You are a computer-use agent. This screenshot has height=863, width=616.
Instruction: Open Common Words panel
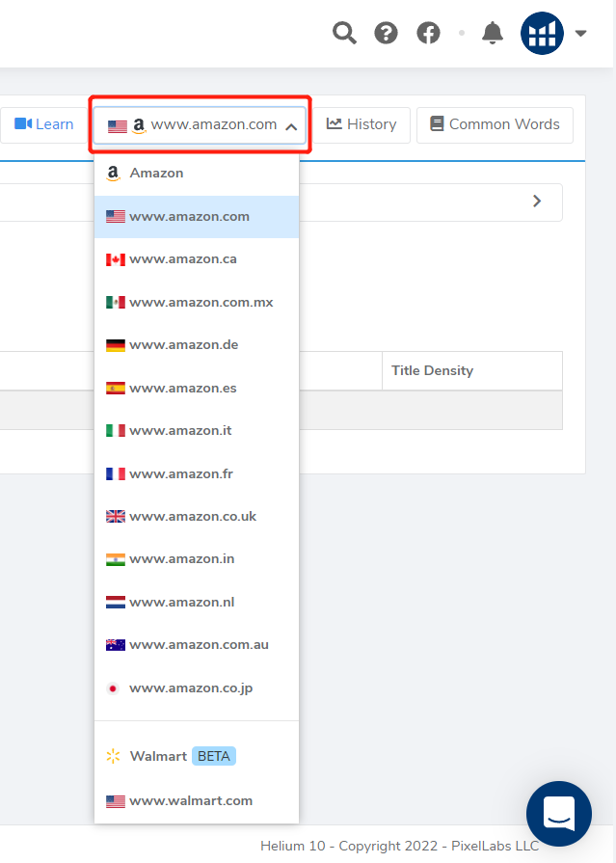click(x=495, y=124)
